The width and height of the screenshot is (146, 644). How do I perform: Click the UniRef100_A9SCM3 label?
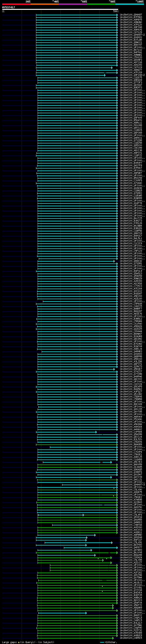click(x=131, y=65)
